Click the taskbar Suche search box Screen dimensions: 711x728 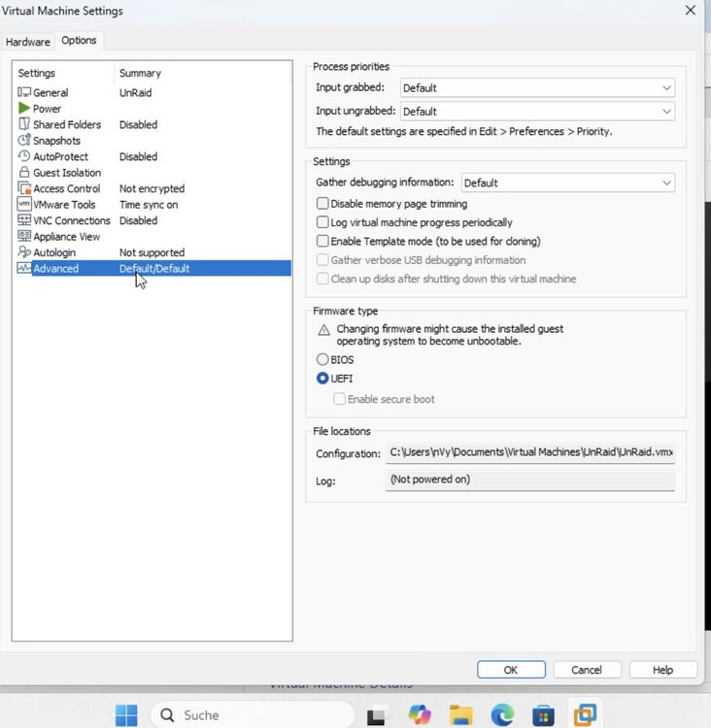[x=254, y=715]
